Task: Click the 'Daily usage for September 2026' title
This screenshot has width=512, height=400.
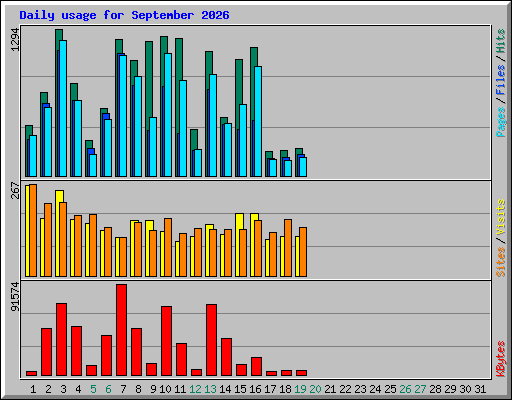Action: 124,15
